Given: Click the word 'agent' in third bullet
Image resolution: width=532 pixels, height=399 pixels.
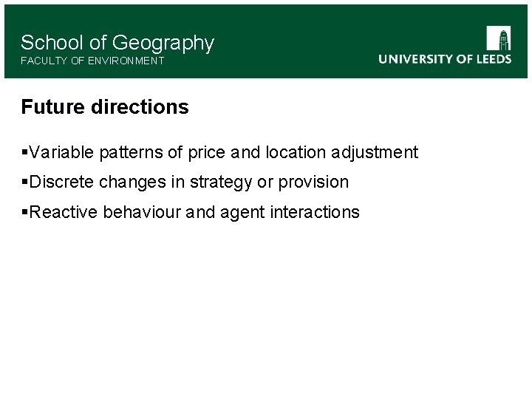Looking at the screenshot, I should (242, 213).
